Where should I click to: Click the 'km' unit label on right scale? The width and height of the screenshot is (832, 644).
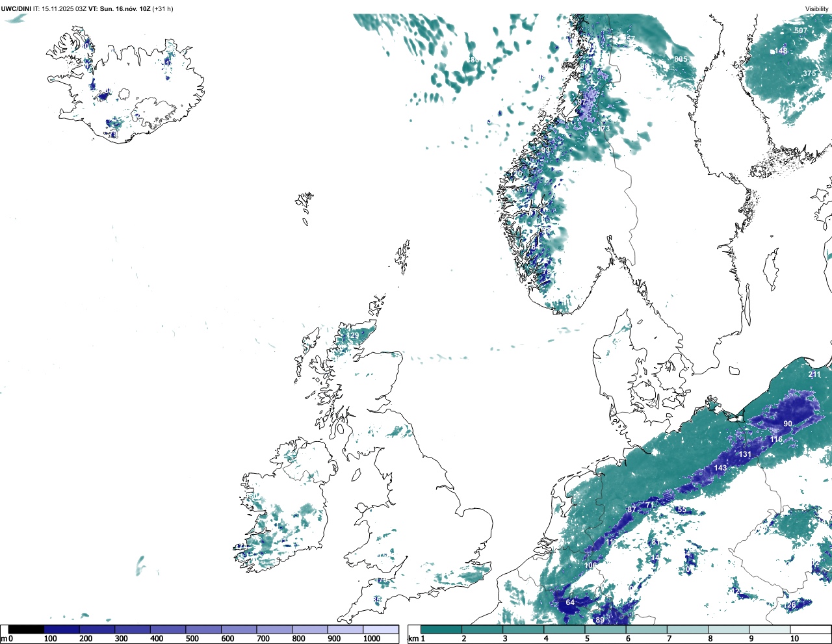pyautogui.click(x=413, y=639)
